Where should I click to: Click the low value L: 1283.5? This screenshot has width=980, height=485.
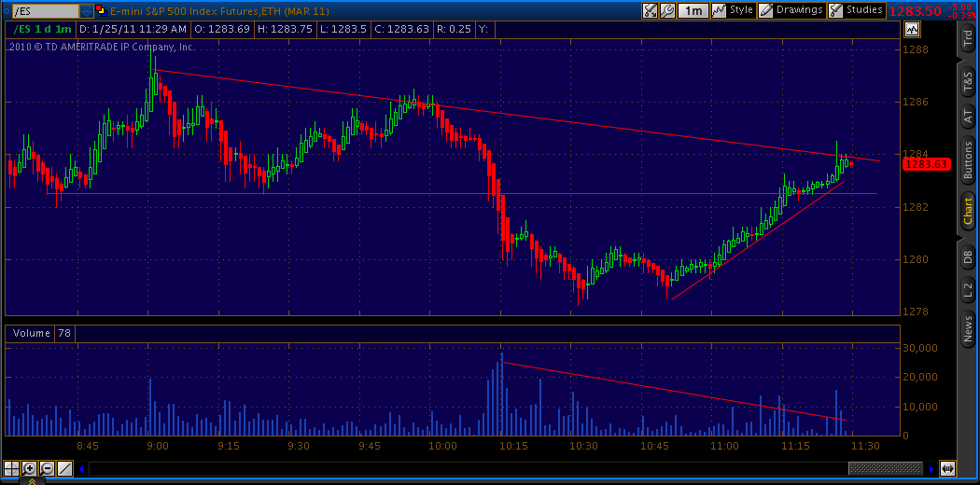pyautogui.click(x=342, y=29)
